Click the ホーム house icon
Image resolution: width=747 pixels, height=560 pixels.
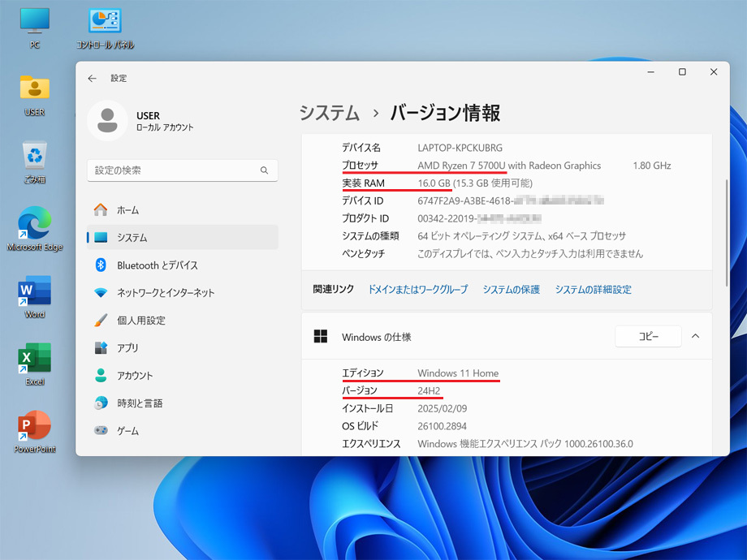point(101,209)
